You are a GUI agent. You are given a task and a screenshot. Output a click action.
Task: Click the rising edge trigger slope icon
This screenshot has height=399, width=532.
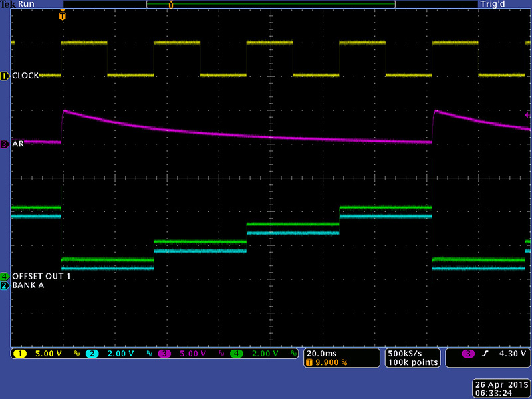coord(484,354)
